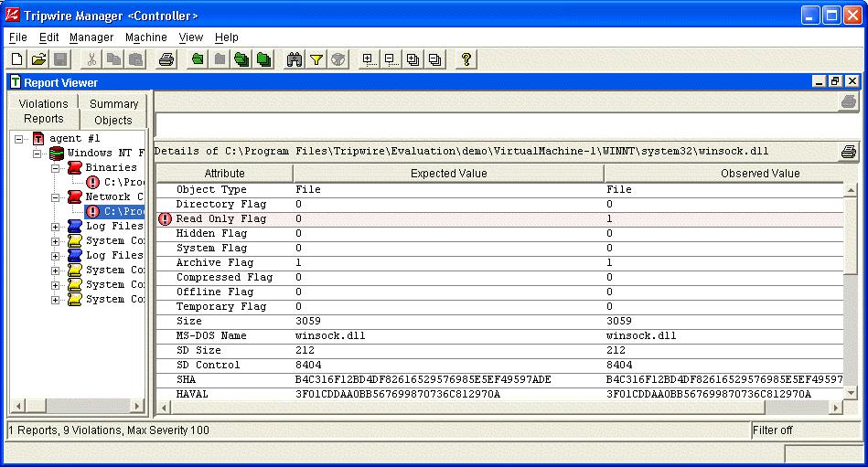Expand the lower Log Files node
Image resolution: width=868 pixels, height=467 pixels.
(56, 256)
